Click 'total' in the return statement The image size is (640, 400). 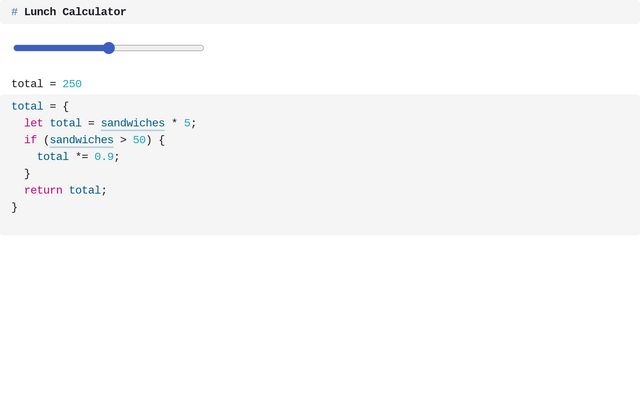84,190
